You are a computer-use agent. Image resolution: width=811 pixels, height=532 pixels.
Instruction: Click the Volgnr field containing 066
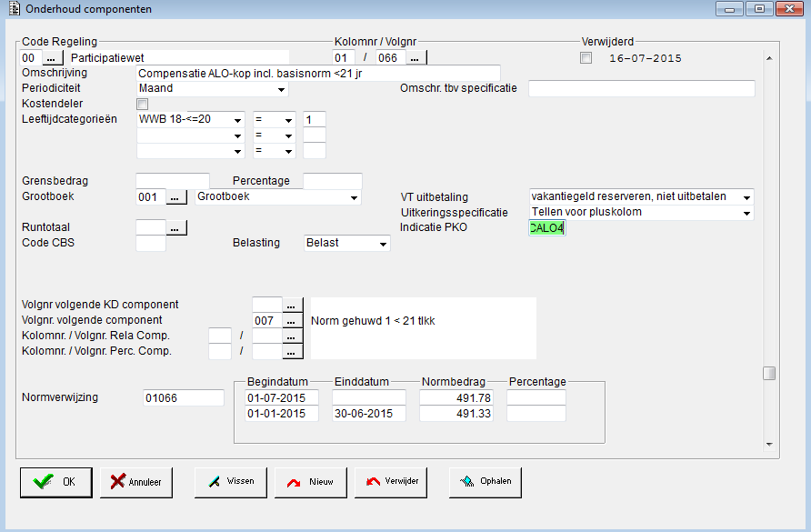pyautogui.click(x=391, y=58)
